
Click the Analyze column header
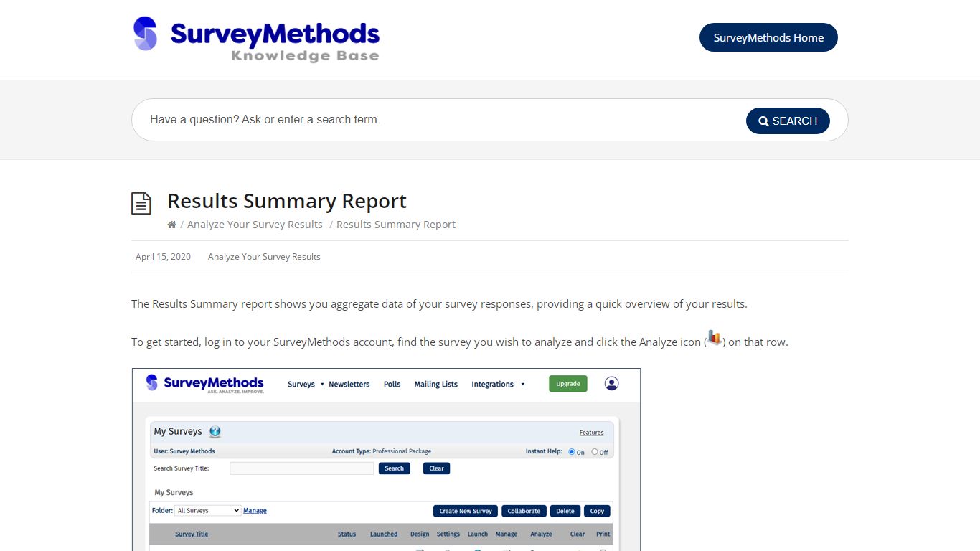tap(542, 534)
